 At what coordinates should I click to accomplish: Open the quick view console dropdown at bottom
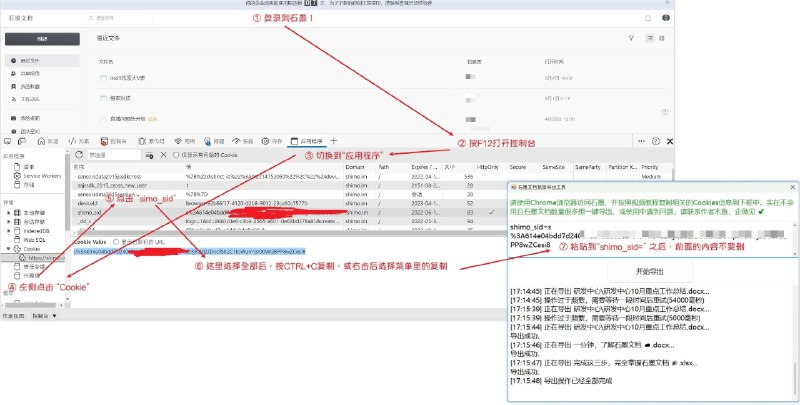coord(44,316)
